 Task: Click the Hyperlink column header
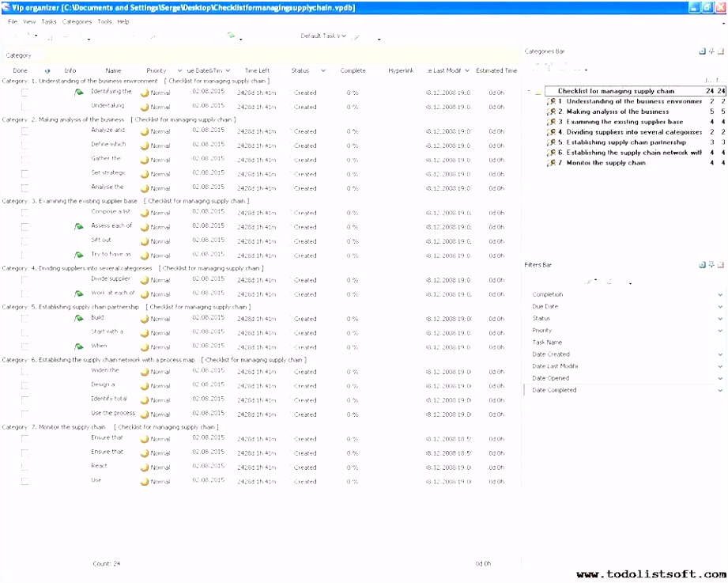tap(401, 71)
